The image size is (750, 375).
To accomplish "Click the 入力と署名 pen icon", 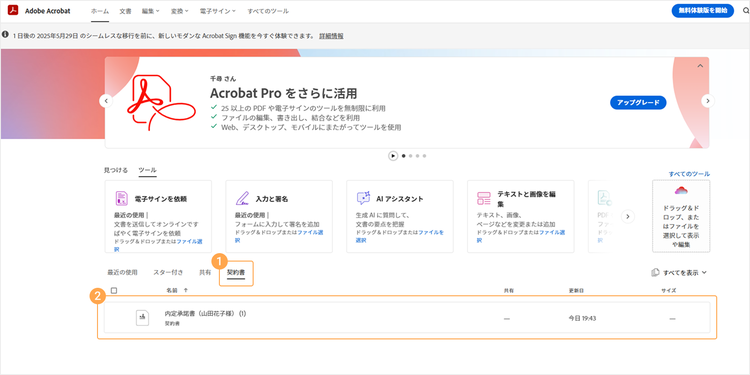I will click(243, 198).
